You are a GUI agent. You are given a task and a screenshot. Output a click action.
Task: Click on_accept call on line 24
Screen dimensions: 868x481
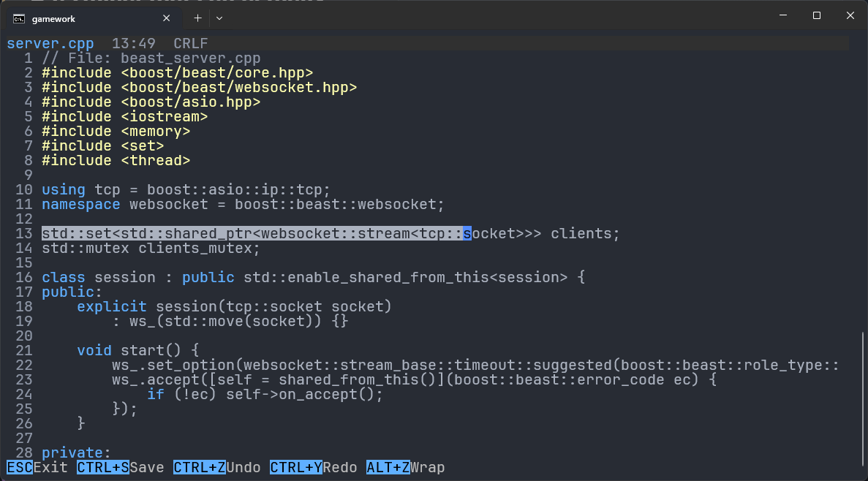[318, 394]
